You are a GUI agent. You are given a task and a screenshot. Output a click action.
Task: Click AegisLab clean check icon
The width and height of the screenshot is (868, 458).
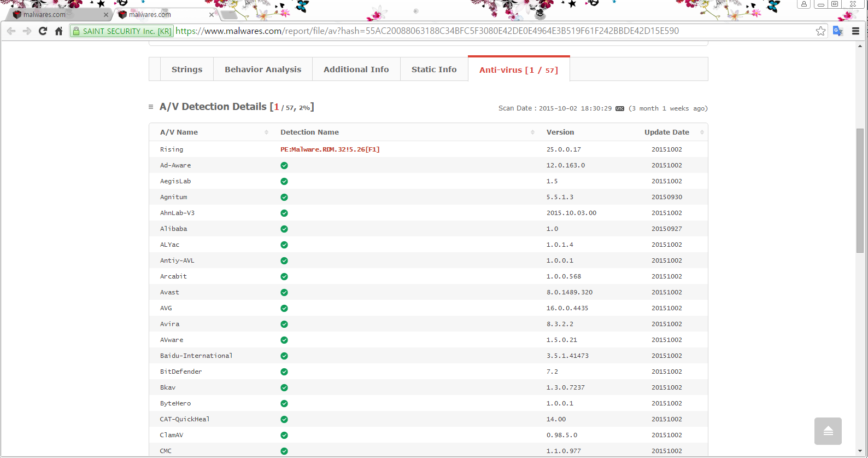(x=284, y=181)
